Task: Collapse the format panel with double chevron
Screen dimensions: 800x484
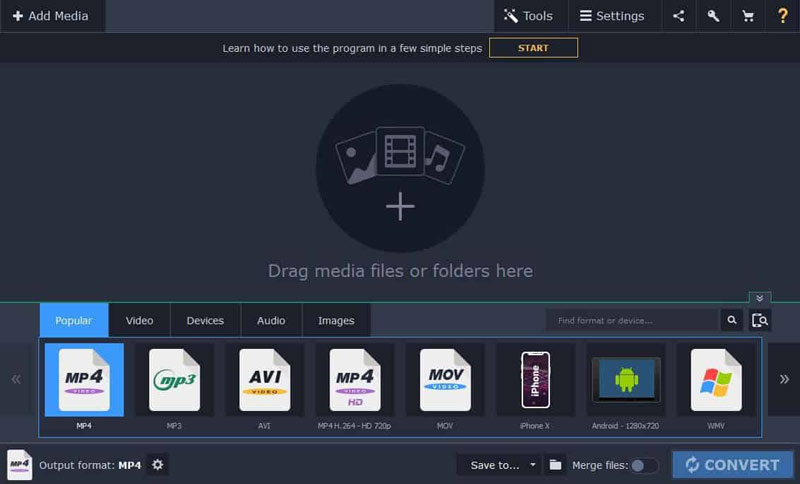Action: 760,298
